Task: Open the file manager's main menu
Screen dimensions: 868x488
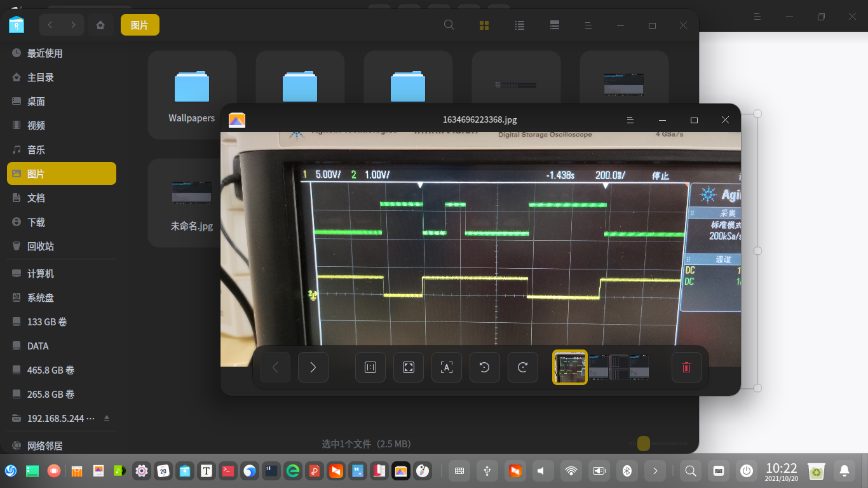Action: click(588, 25)
